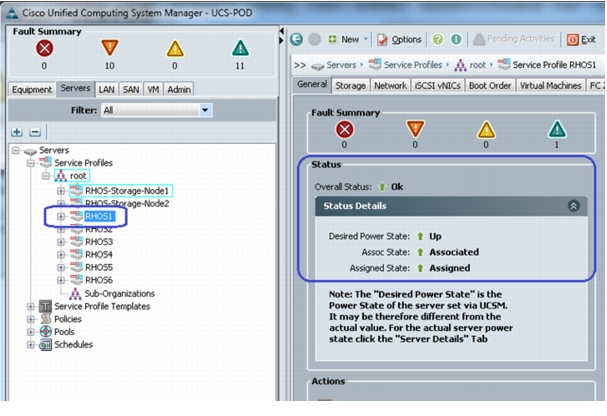Expand the Pools tree node
The image size is (607, 416).
[31, 332]
